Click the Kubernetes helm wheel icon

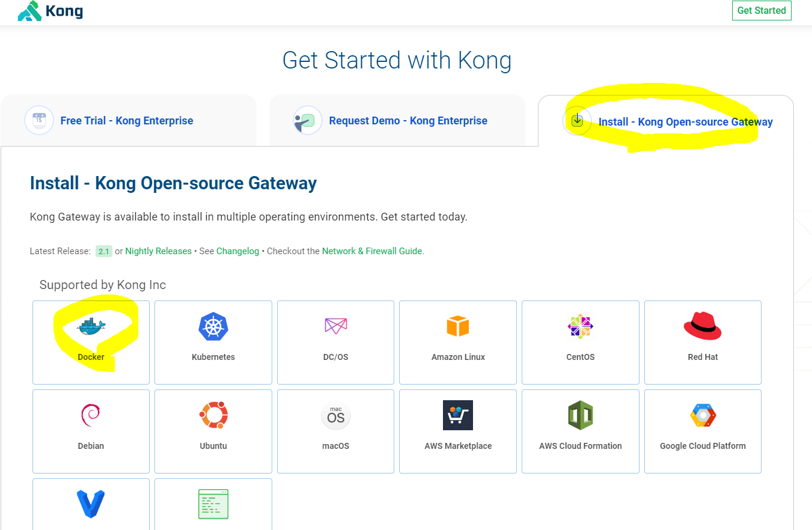click(213, 326)
